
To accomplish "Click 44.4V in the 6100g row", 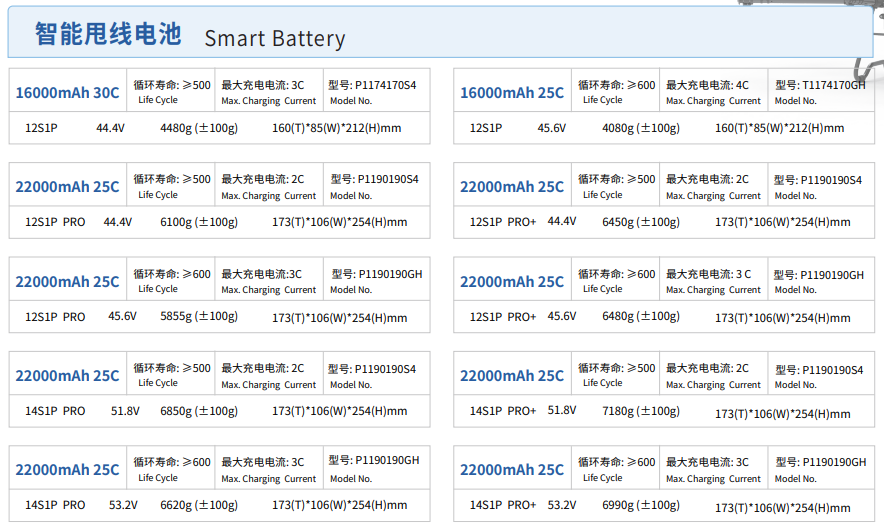I will tap(118, 222).
